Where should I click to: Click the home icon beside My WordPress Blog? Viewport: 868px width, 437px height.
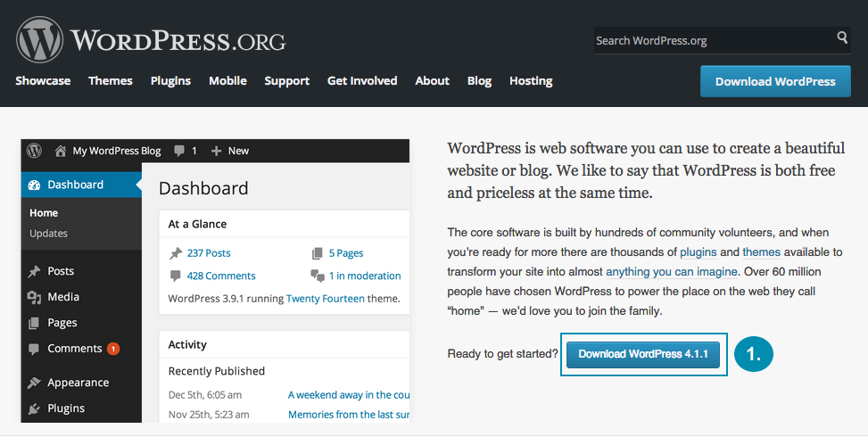61,151
